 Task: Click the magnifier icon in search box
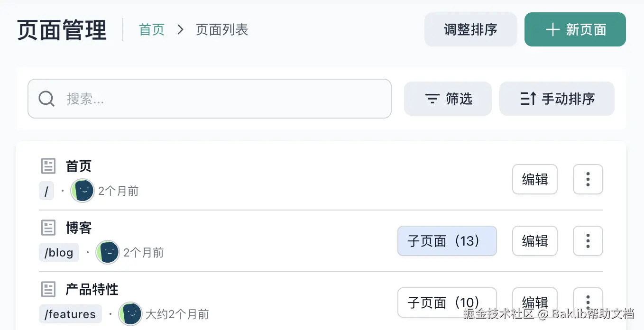pyautogui.click(x=46, y=99)
